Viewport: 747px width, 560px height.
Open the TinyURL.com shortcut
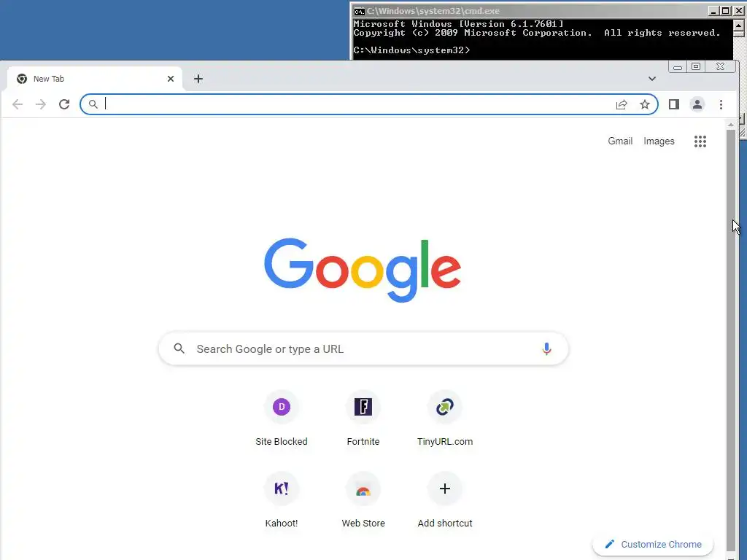tap(445, 419)
